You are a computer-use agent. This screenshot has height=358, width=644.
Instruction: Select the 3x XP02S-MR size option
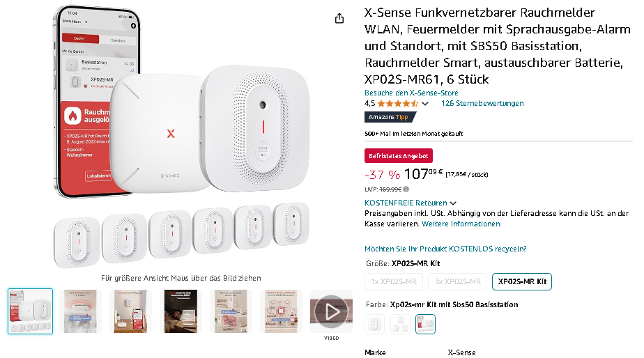(x=457, y=281)
